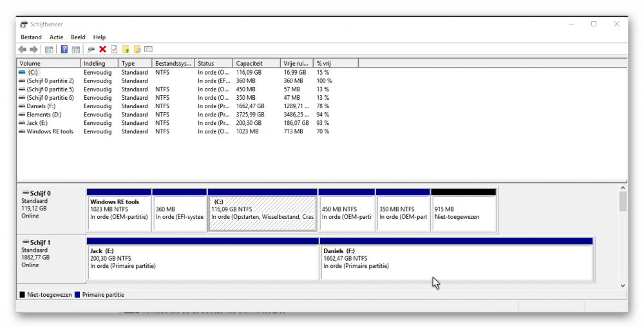
Task: Click the red X delete icon
Action: pos(102,50)
